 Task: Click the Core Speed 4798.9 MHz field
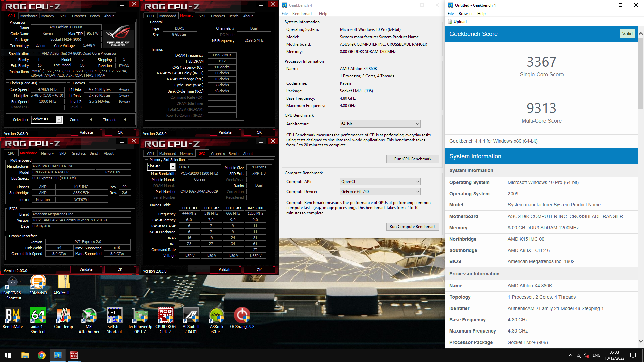pos(47,89)
